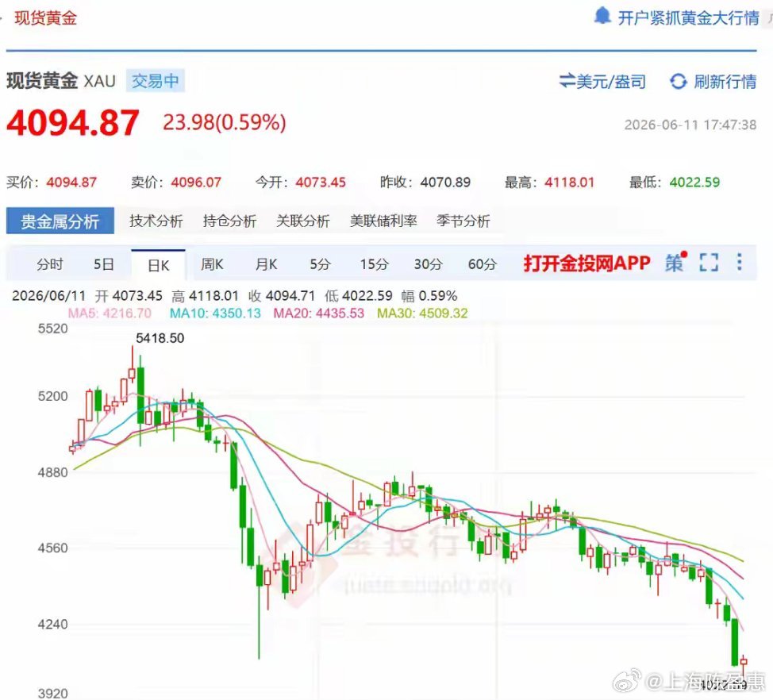Click 今开 value 4073.45
Image resolution: width=773 pixels, height=700 pixels.
click(321, 183)
